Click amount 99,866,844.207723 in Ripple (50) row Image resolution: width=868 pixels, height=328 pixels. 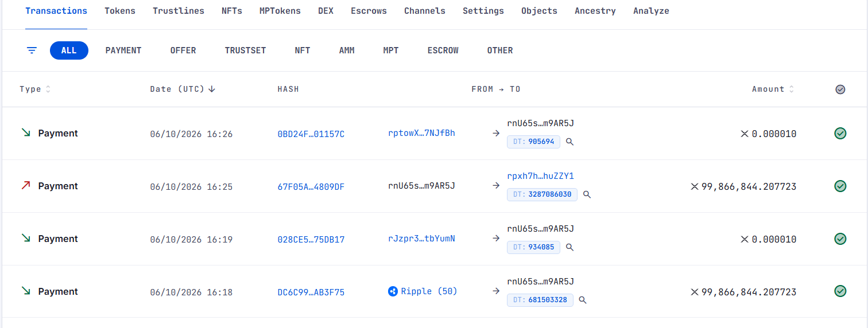749,292
